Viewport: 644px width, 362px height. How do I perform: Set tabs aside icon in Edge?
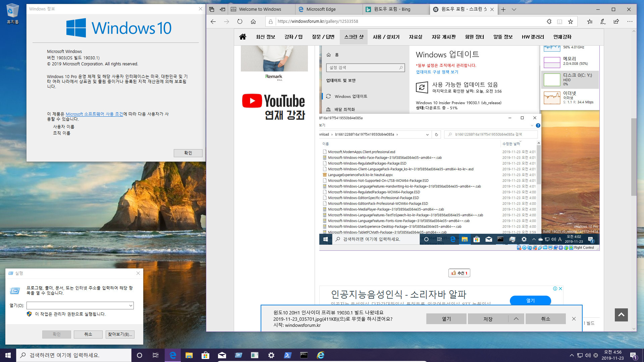222,9
